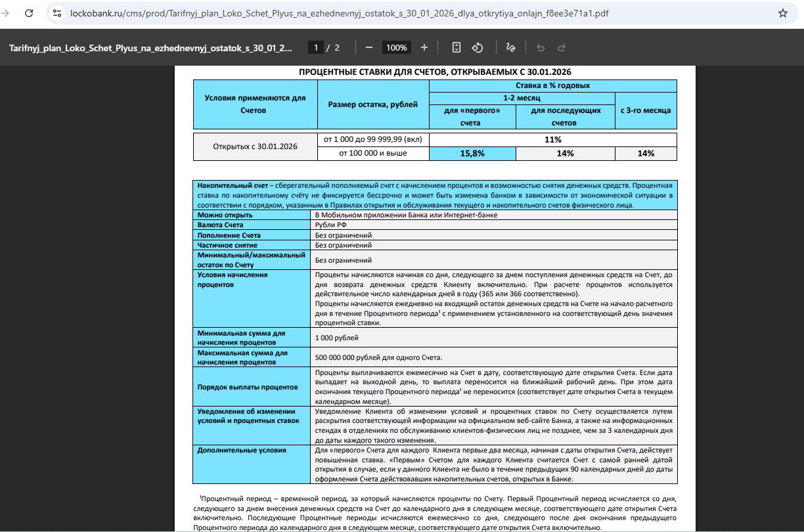This screenshot has width=804, height=532.
Task: Click the PDF file title in toolbar
Action: click(x=150, y=48)
